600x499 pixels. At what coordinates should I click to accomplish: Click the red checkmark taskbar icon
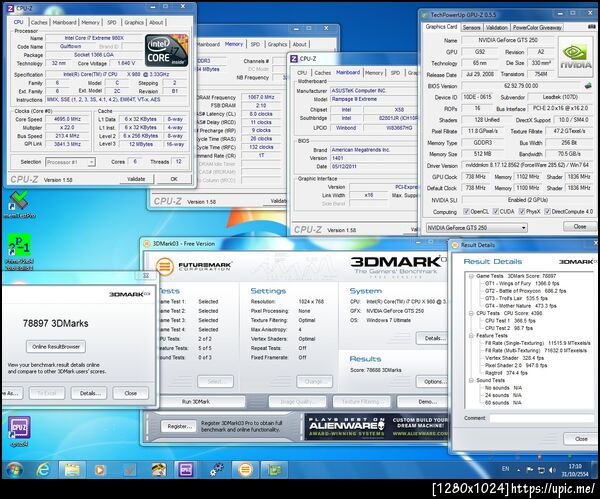(x=129, y=470)
